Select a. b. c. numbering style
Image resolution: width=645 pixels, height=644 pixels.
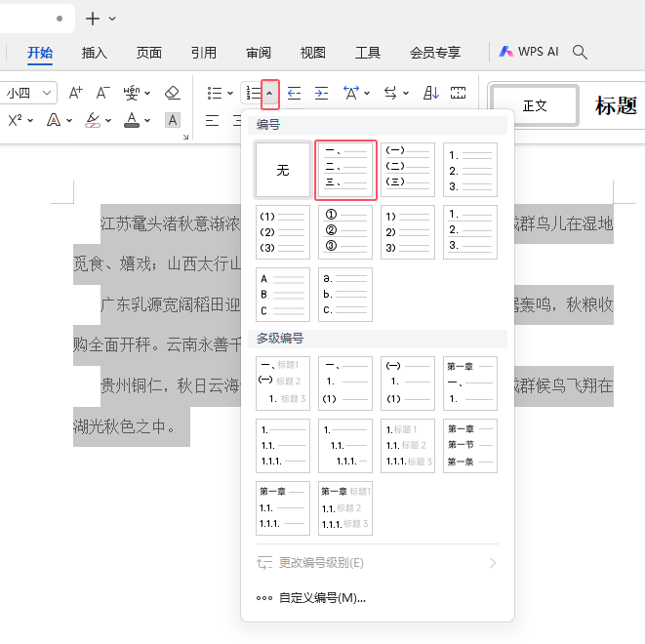(x=345, y=295)
